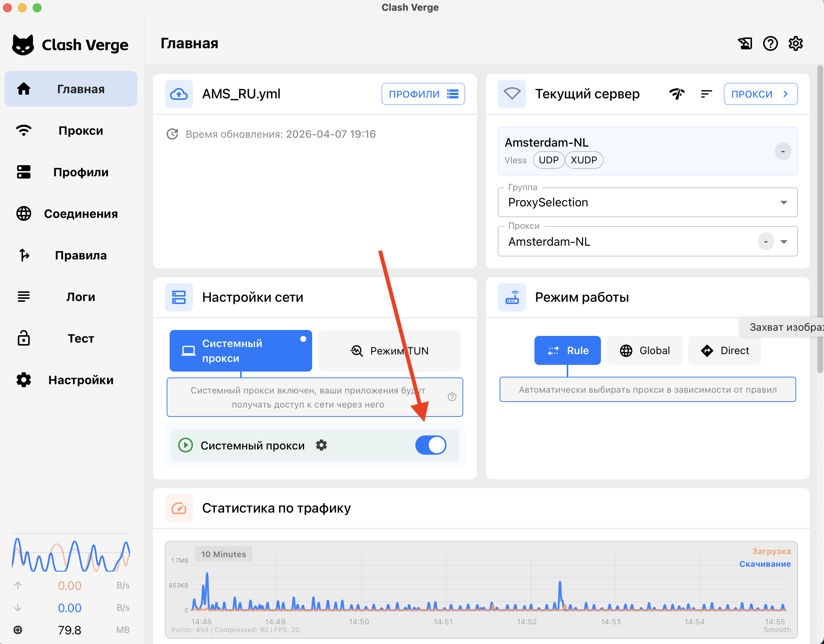Click the Статистика по трафику gauge icon
The image size is (824, 644).
179,508
